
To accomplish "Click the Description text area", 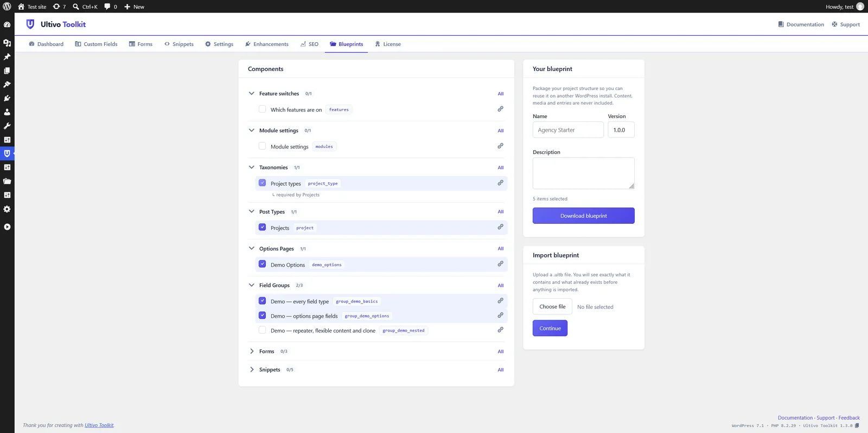I will 584,173.
